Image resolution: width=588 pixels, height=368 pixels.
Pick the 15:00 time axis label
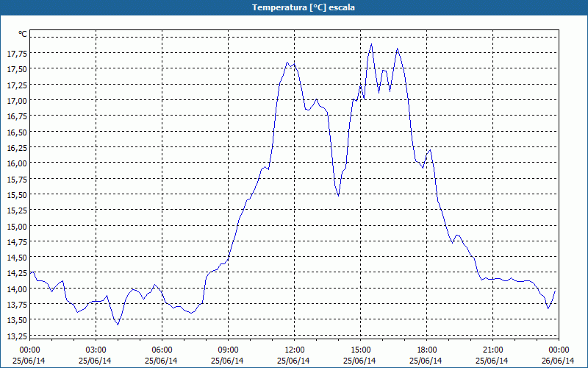360,350
